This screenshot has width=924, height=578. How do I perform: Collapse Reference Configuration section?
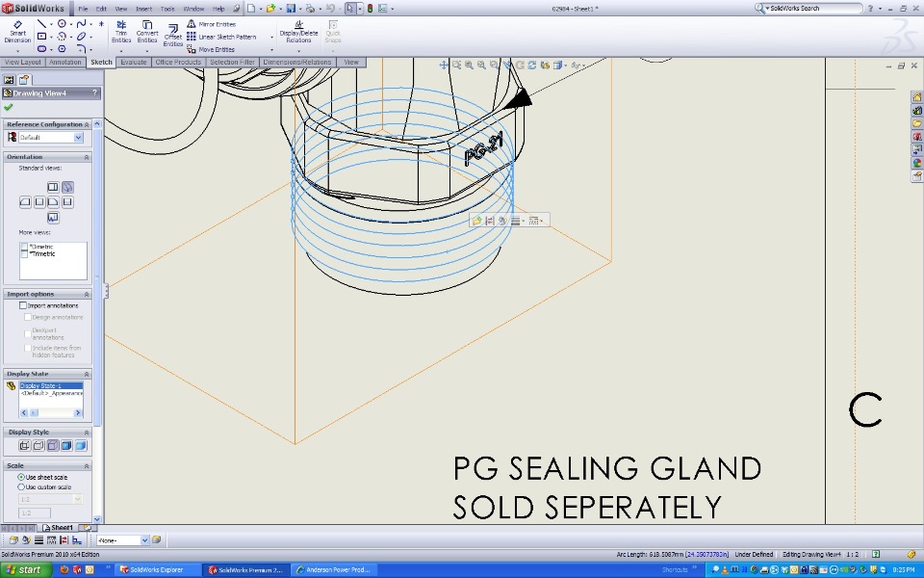tap(87, 125)
